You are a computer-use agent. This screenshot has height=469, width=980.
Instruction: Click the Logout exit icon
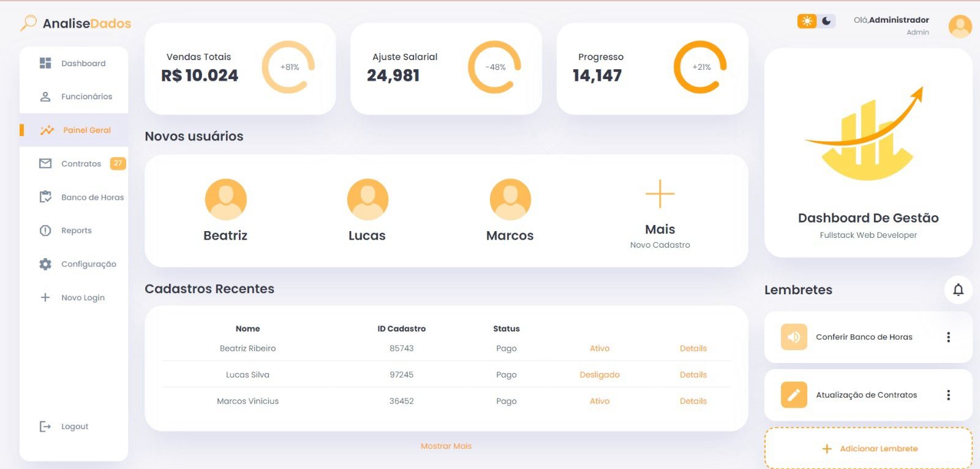tap(45, 426)
